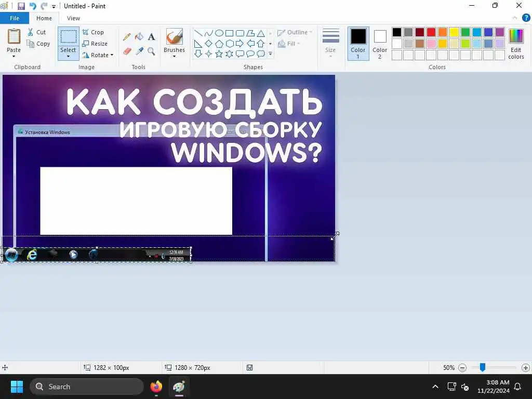
Task: Switch to the Home tab
Action: pyautogui.click(x=44, y=18)
